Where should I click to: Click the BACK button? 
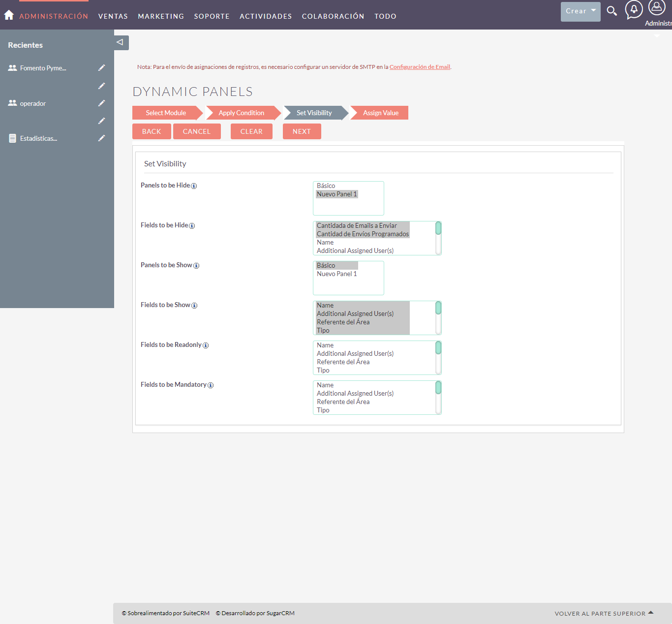152,131
